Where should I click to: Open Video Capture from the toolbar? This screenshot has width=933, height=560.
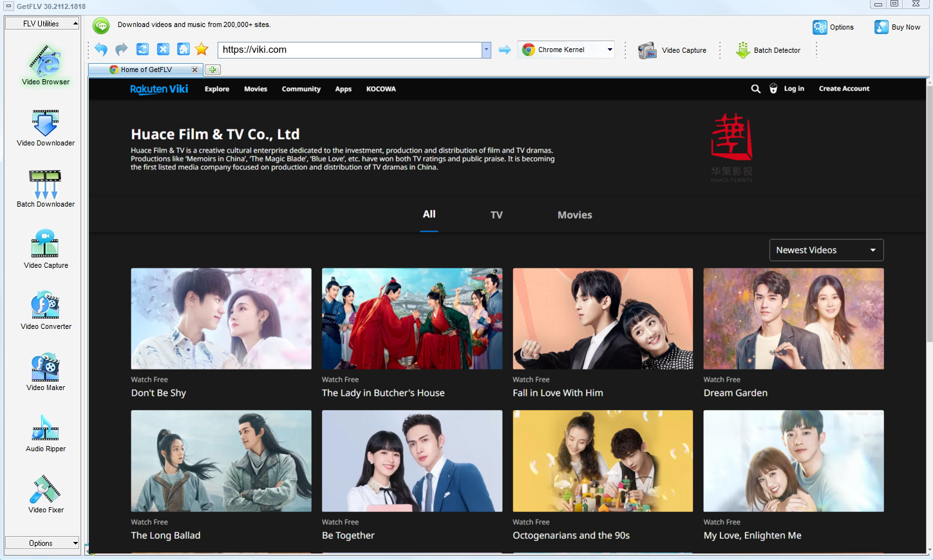pyautogui.click(x=672, y=50)
